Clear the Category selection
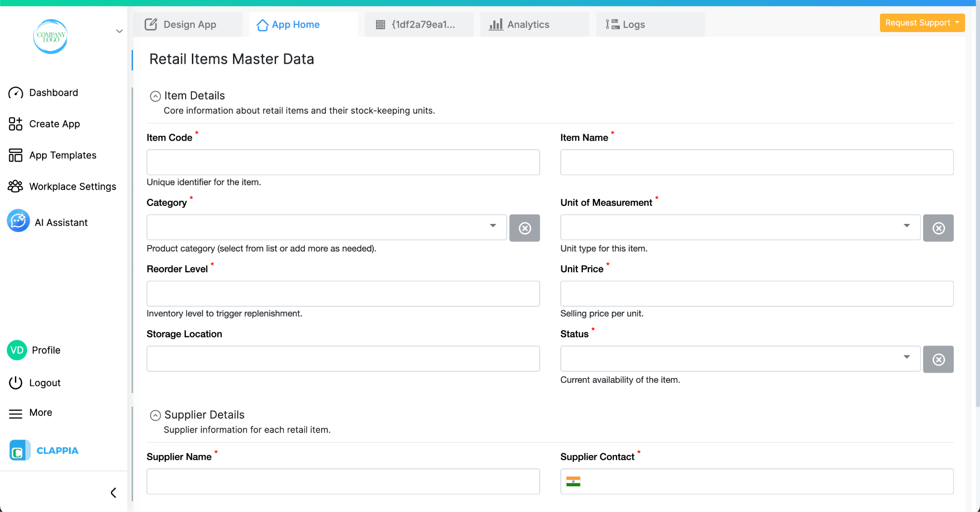The width and height of the screenshot is (980, 512). 524,228
